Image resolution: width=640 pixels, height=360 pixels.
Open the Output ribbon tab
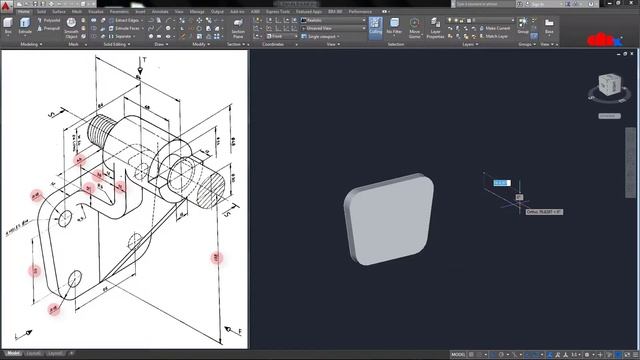[x=217, y=11]
